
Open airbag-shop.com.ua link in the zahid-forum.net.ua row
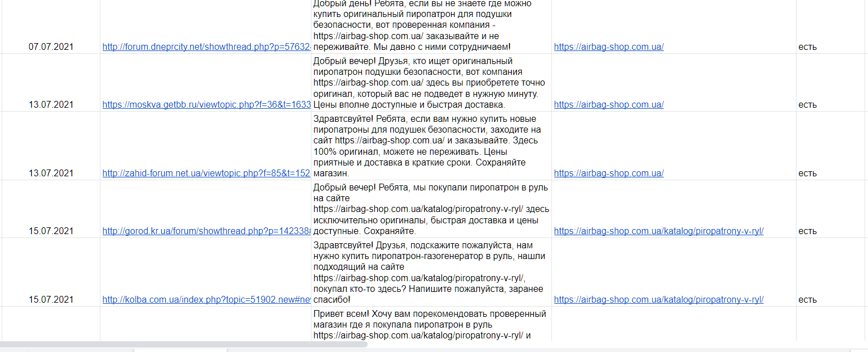pos(609,173)
